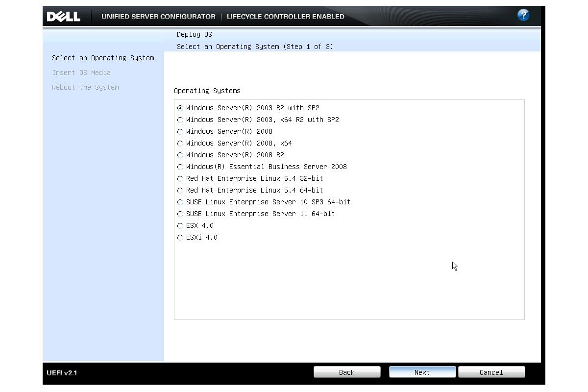588x392 pixels.
Task: Click the Unified Server Configurator title
Action: tap(158, 17)
